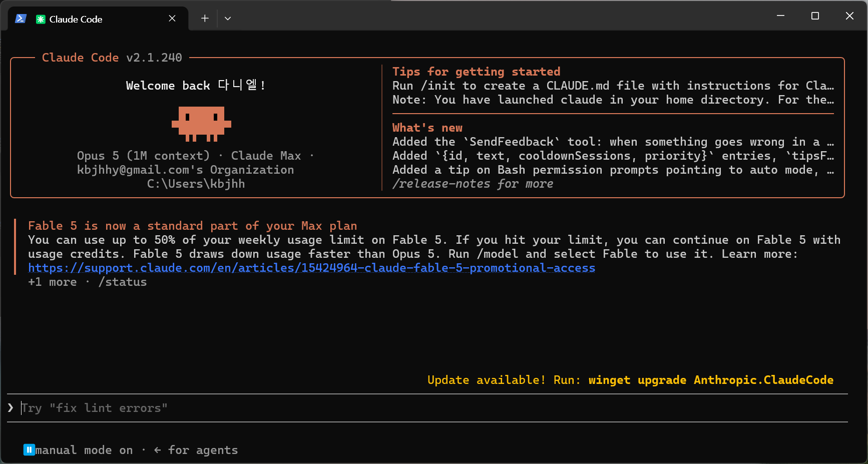The image size is (868, 464).
Task: Click the 'kbjhhy@gmail.com's Organization' text
Action: (x=185, y=170)
